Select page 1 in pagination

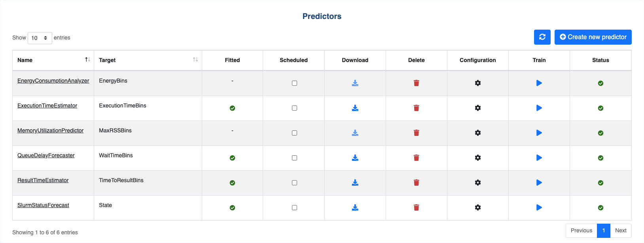[x=604, y=231]
